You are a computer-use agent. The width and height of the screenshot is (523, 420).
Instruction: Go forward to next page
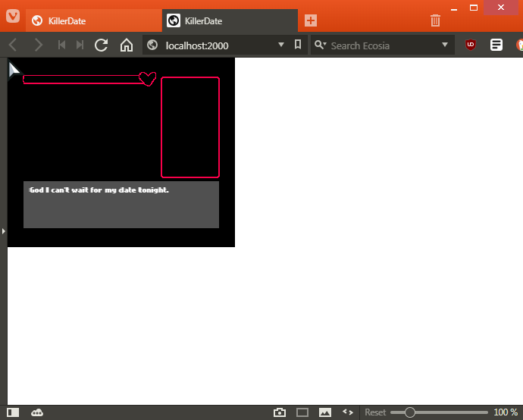click(39, 45)
